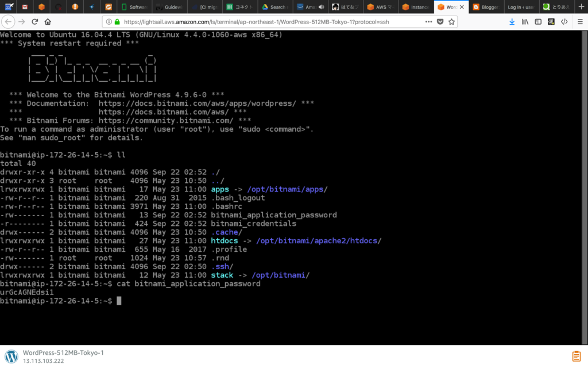
Task: Click the stack symlink name
Action: (x=222, y=275)
